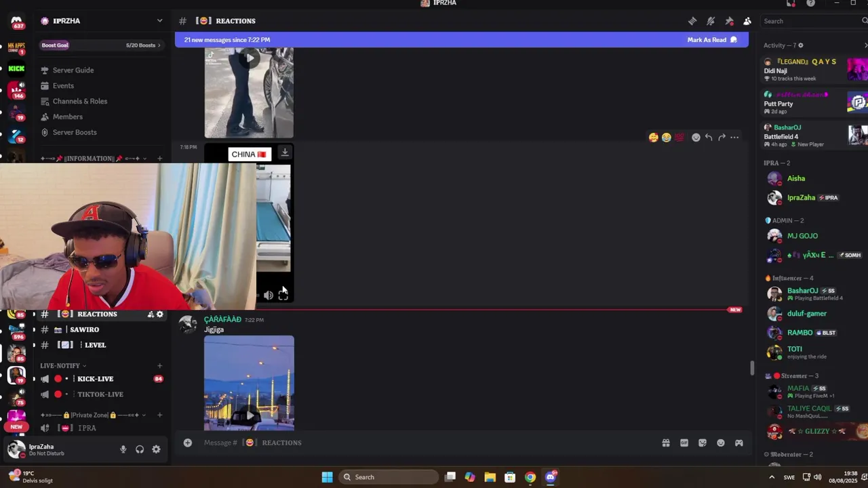Open Boost Goal progress bar
This screenshot has height=488, width=868.
(102, 45)
